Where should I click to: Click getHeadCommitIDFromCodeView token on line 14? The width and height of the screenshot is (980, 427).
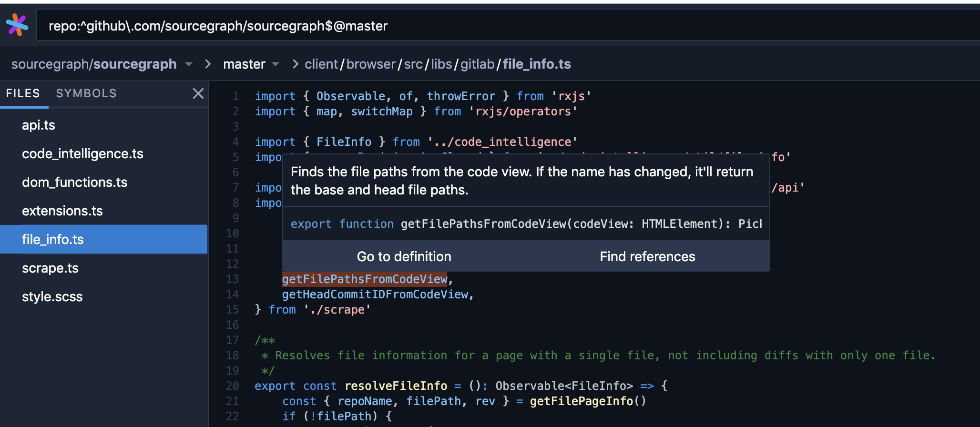pos(375,295)
